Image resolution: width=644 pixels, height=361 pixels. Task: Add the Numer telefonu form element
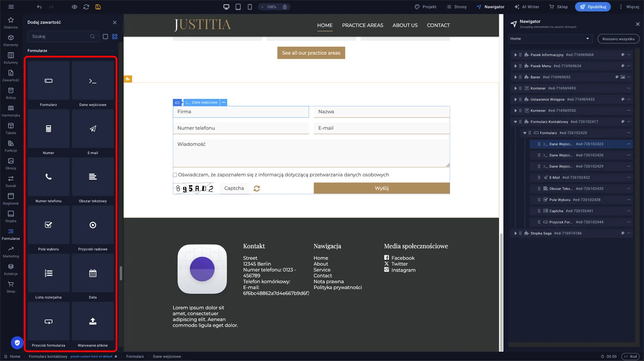tap(49, 181)
